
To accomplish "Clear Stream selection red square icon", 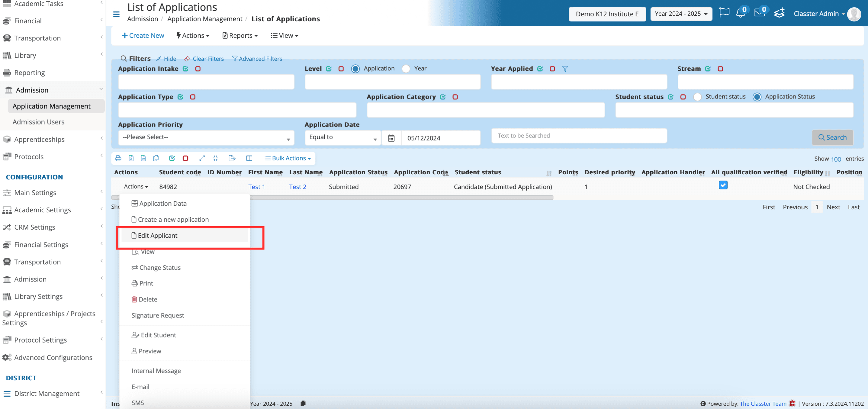I will click(x=720, y=69).
